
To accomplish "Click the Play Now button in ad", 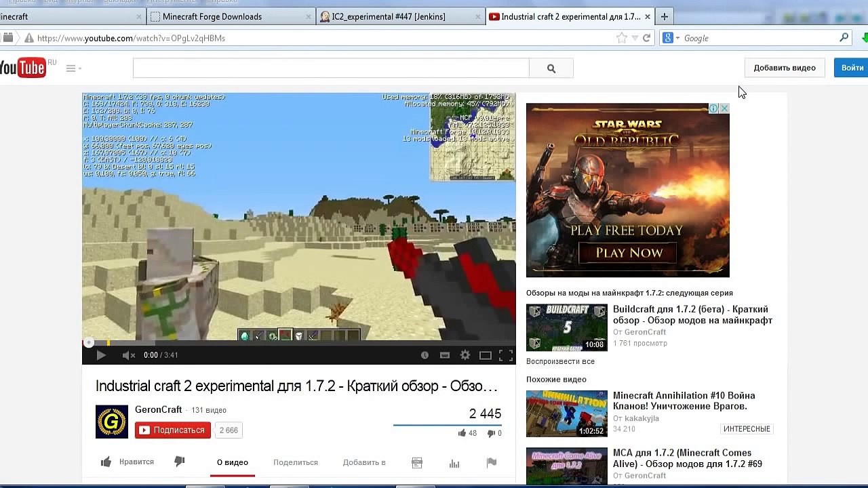I will pyautogui.click(x=629, y=253).
